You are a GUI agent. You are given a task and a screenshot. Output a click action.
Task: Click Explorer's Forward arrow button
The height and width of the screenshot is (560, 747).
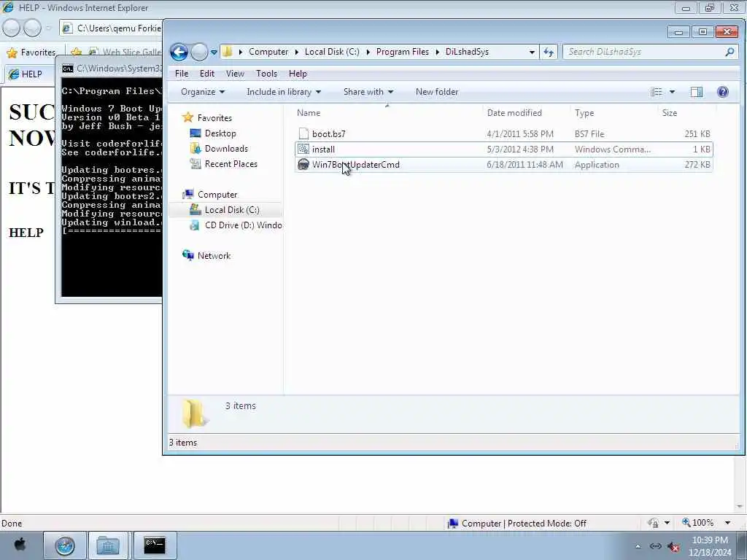[199, 52]
